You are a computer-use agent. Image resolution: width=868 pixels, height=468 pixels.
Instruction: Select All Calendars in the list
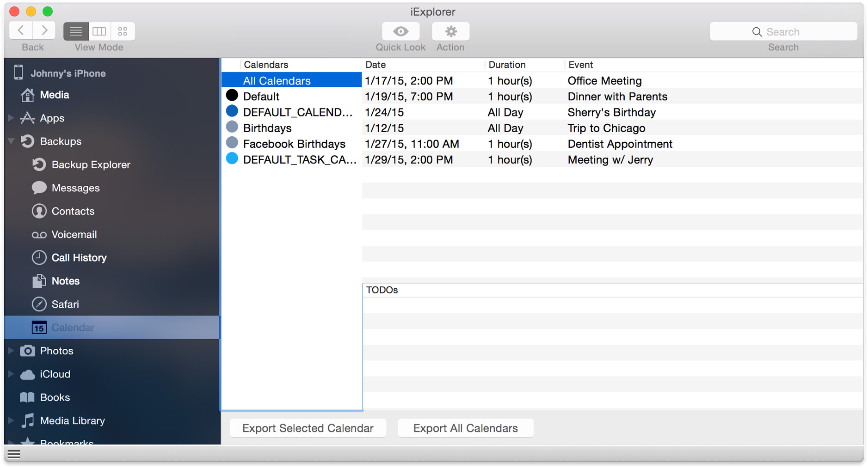point(277,81)
